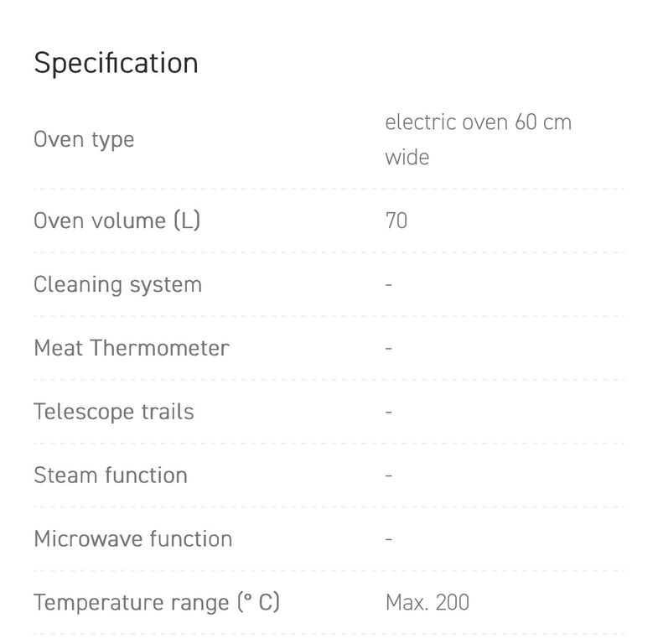The height and width of the screenshot is (644, 658).
Task: Click the Telescope trails dash value
Action: 389,413
